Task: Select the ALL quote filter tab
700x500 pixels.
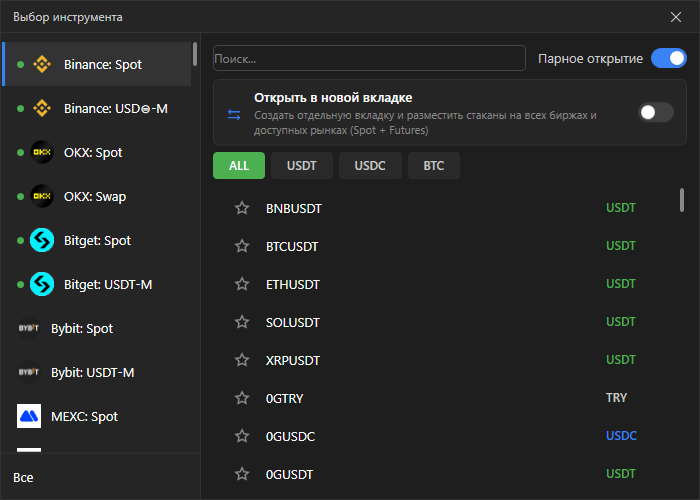Action: click(239, 166)
